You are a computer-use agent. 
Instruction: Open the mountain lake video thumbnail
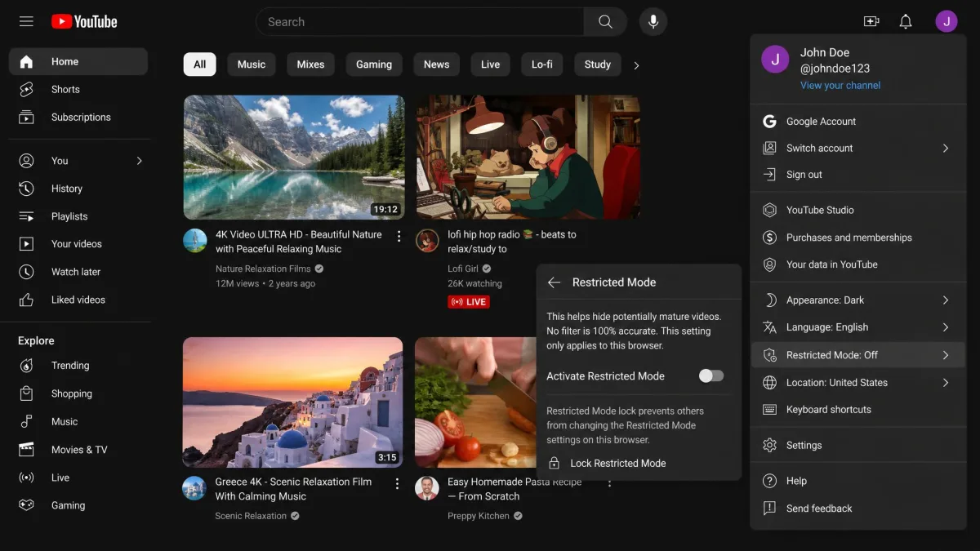[294, 158]
